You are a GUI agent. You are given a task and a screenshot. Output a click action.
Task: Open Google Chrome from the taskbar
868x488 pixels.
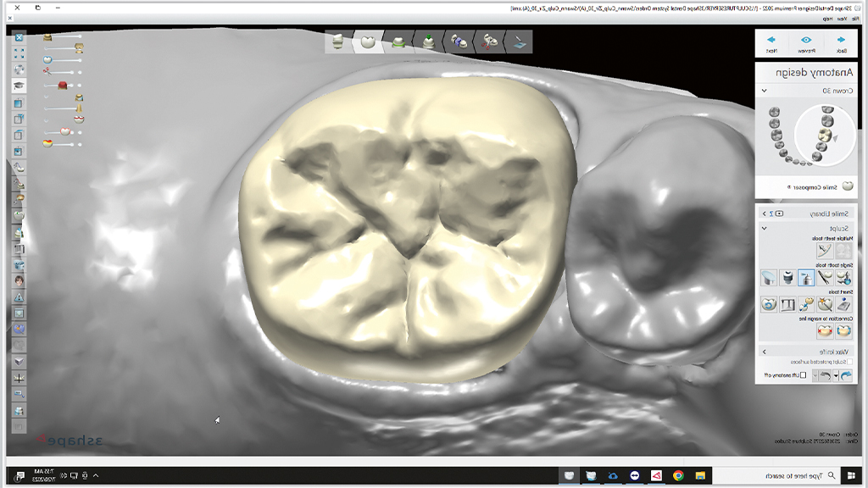tap(678, 475)
